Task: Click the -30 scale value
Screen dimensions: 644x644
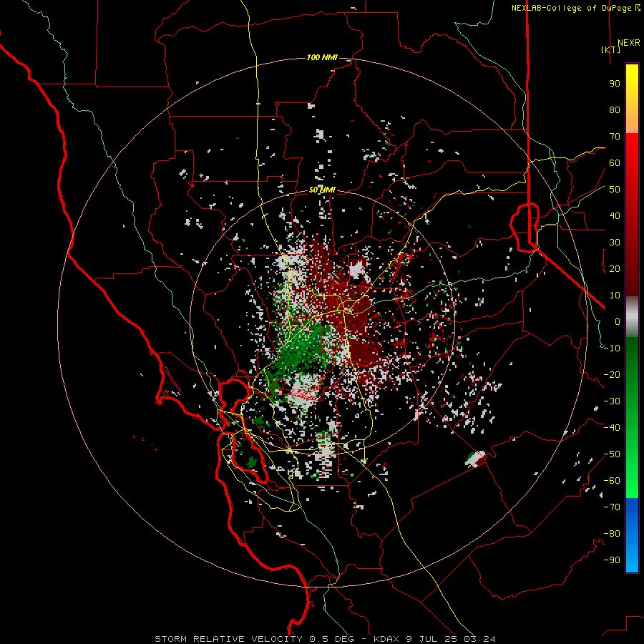Action: [612, 401]
